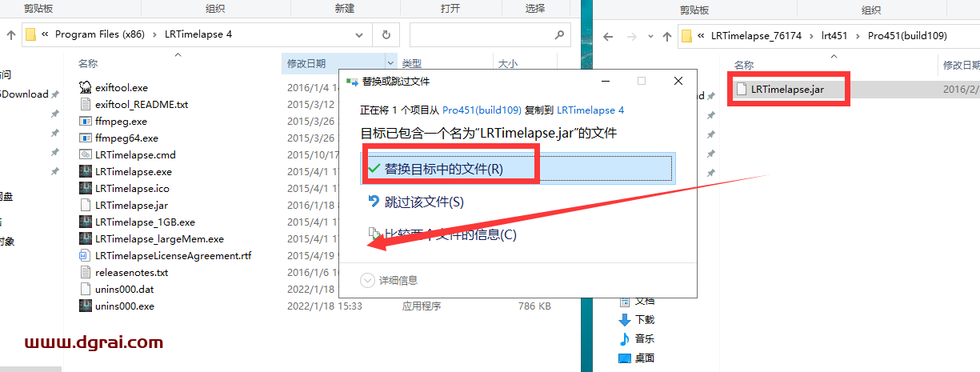The image size is (980, 372).
Task: Click the ffmpeg.exe file icon
Action: coord(86,121)
